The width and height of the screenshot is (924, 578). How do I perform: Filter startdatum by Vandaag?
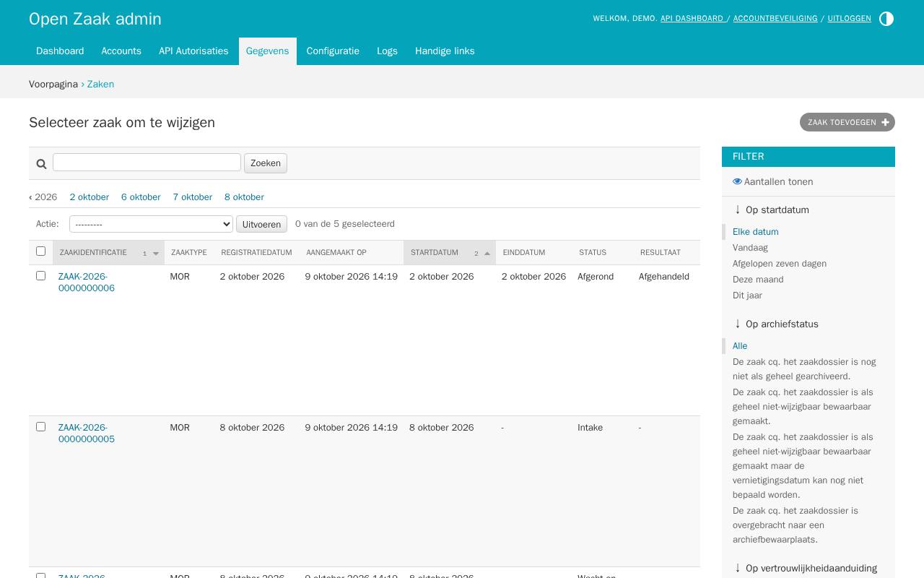point(750,247)
